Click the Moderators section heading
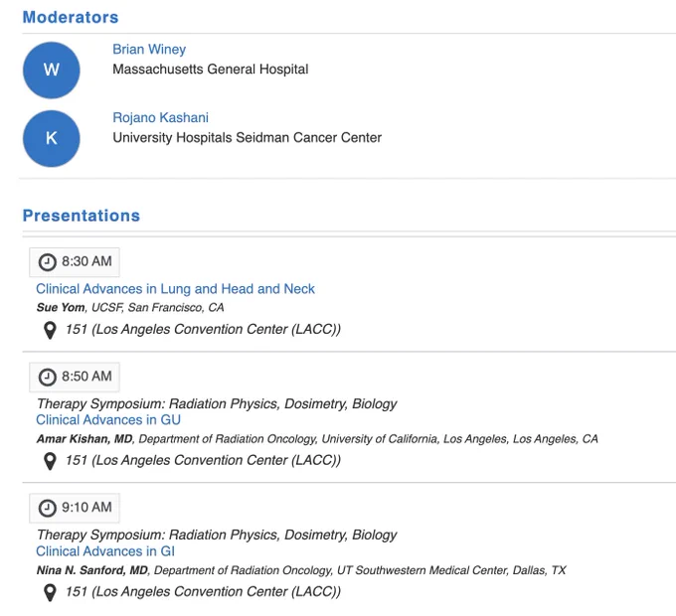This screenshot has height=616, width=676. pyautogui.click(x=71, y=17)
